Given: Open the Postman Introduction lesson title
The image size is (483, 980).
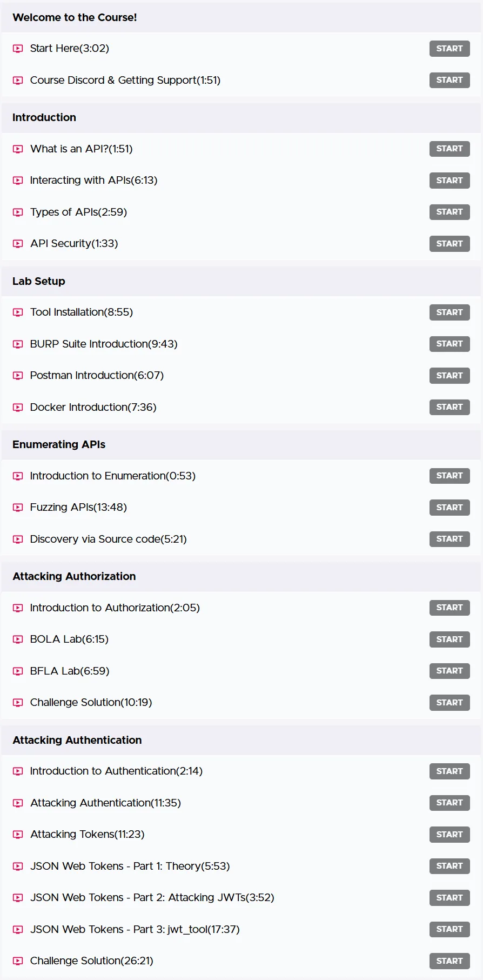Looking at the screenshot, I should [97, 375].
